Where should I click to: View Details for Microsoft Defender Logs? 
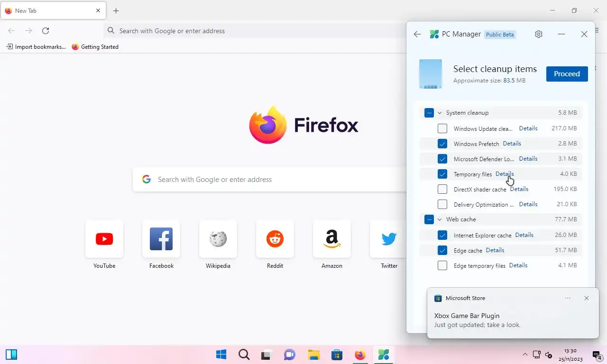pos(528,159)
